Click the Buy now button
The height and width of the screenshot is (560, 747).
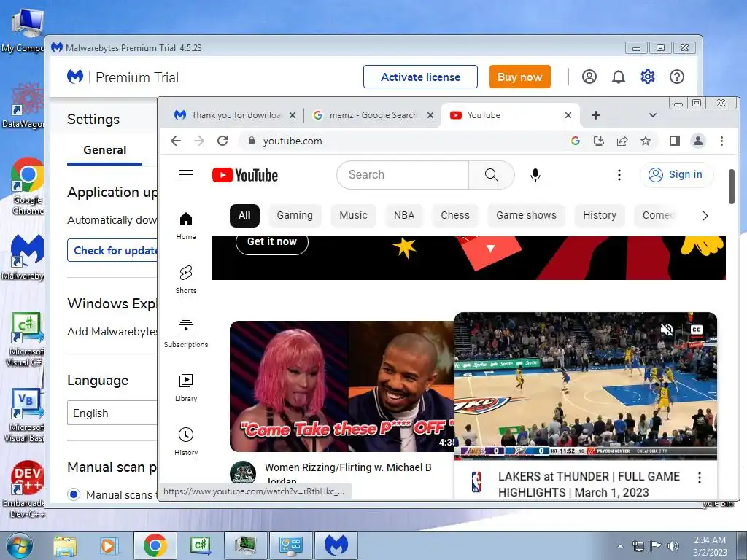click(519, 77)
